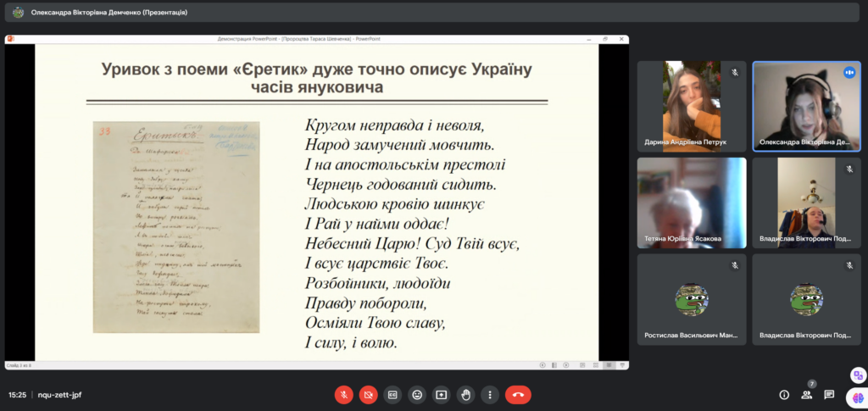868x411 pixels.
Task: Click the meeting code nqu-zett-jpf
Action: (59, 395)
